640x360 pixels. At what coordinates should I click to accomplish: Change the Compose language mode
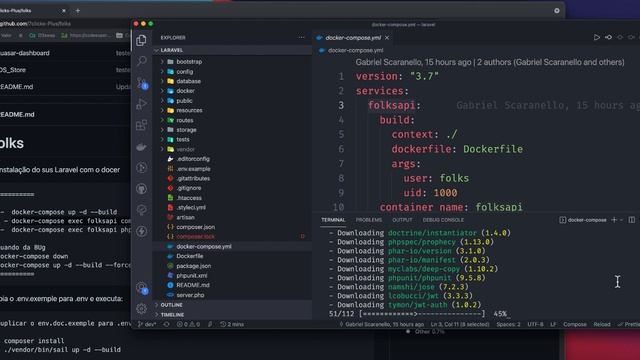click(575, 324)
